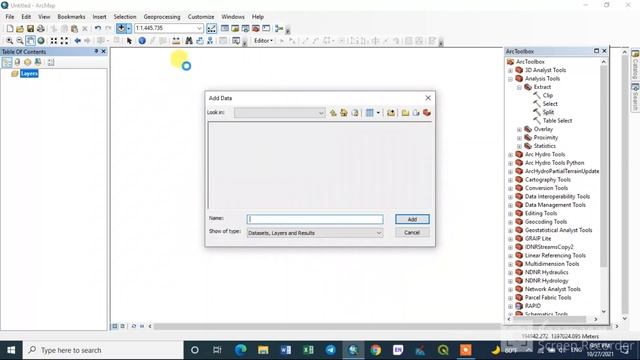Open the Customize menu
The width and height of the screenshot is (640, 360).
[201, 17]
